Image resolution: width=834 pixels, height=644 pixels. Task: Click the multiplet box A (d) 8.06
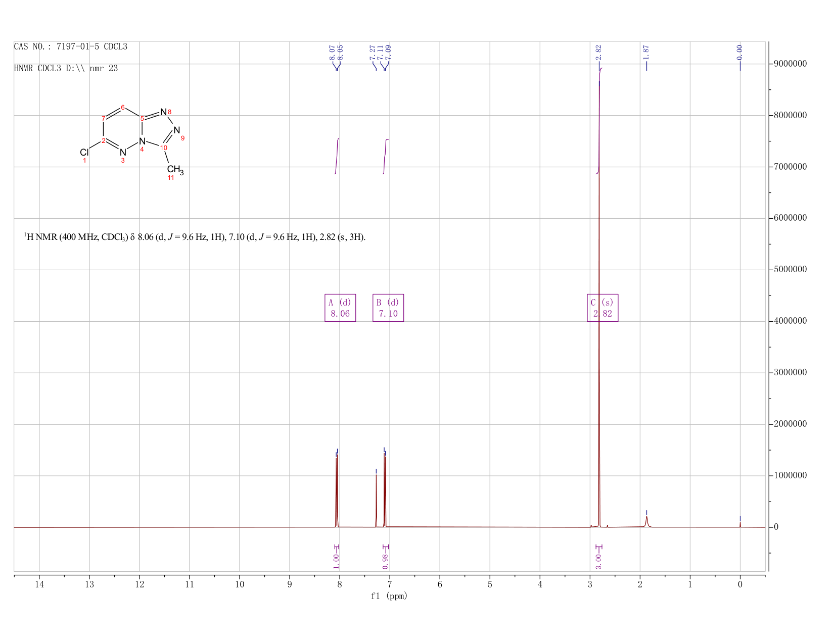click(340, 308)
